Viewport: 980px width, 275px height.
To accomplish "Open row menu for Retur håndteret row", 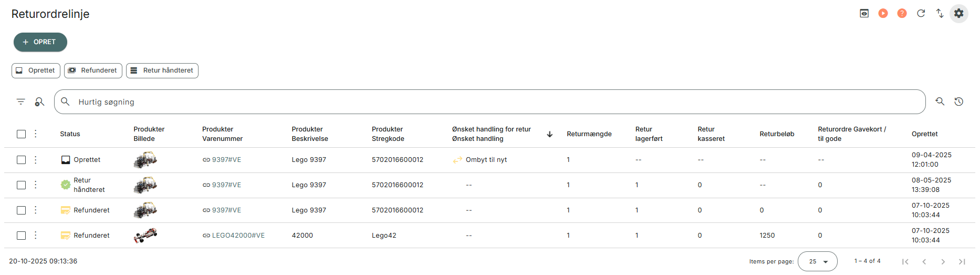I will click(36, 185).
